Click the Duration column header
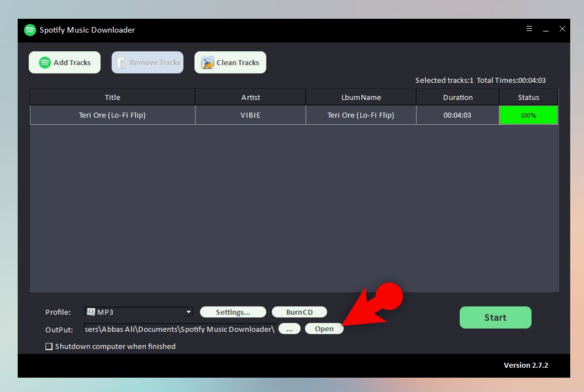Viewport: 584px width, 392px height. (x=457, y=97)
